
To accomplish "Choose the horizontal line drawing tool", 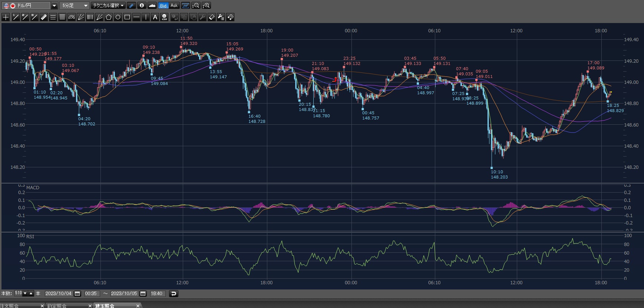I will [x=136, y=17].
